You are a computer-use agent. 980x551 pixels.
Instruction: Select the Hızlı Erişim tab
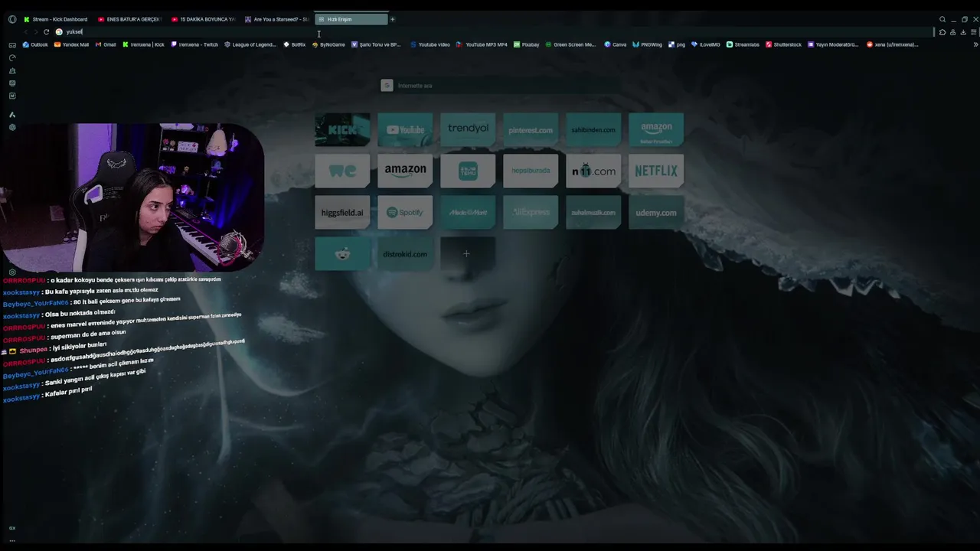351,19
